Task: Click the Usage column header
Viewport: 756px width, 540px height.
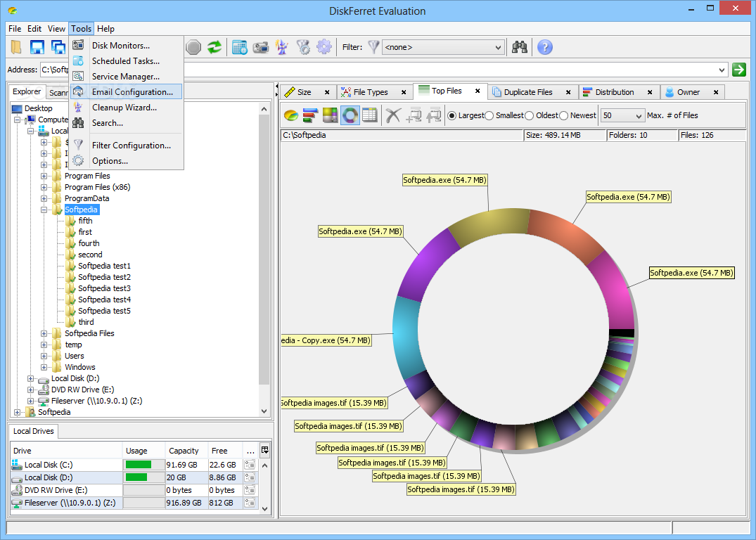Action: [143, 450]
